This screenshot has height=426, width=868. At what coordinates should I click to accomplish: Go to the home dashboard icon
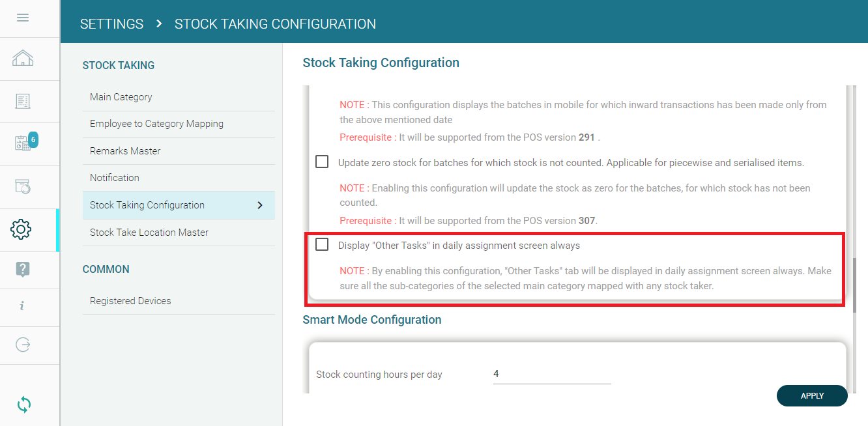(23, 59)
